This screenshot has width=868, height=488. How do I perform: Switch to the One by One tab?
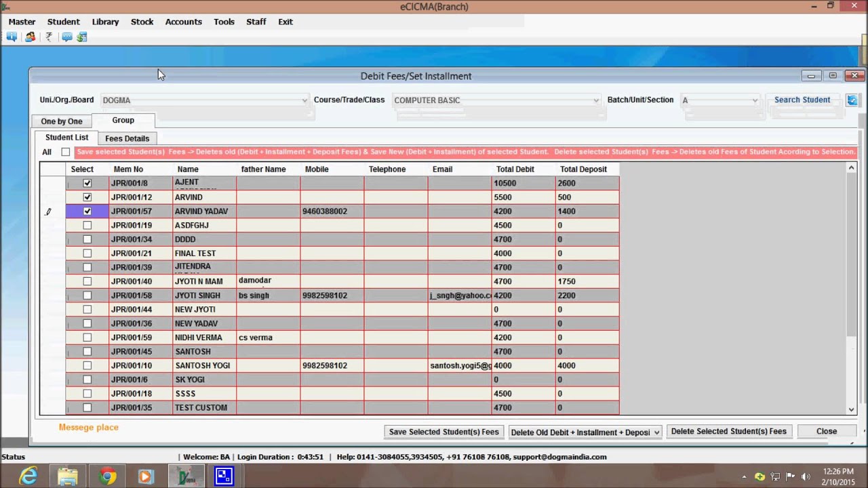[x=62, y=121]
